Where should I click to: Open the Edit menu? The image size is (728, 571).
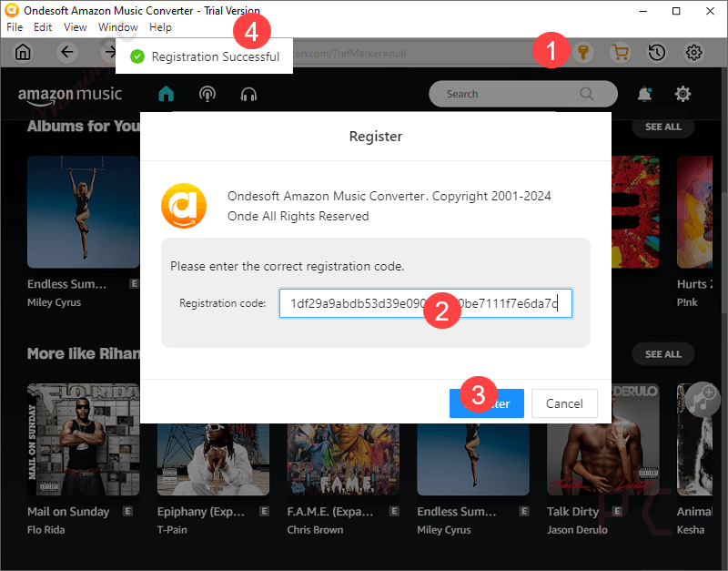43,27
